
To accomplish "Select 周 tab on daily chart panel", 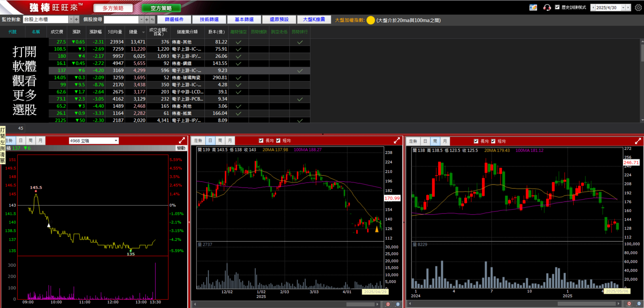I will tap(220, 141).
